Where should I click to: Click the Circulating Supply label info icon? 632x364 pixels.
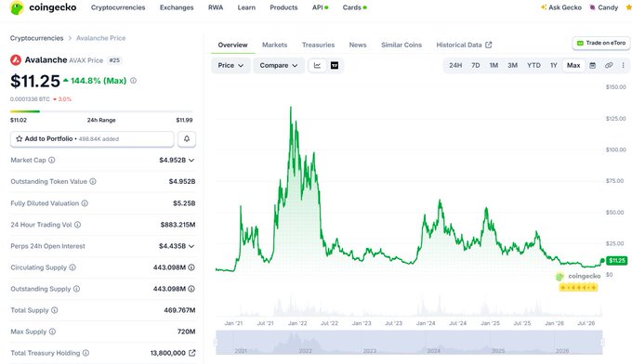[72, 267]
